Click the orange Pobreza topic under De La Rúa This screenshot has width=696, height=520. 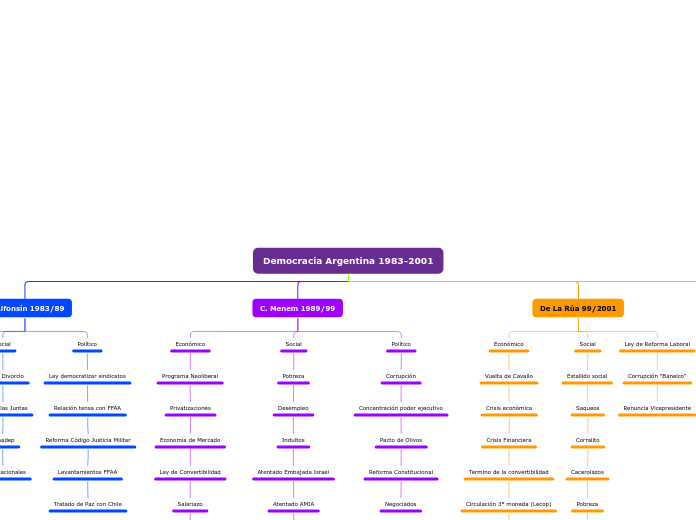587,504
